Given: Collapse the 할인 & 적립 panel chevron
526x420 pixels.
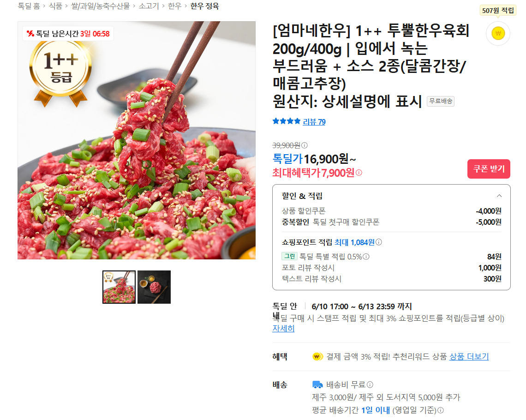Looking at the screenshot, I should click(499, 196).
